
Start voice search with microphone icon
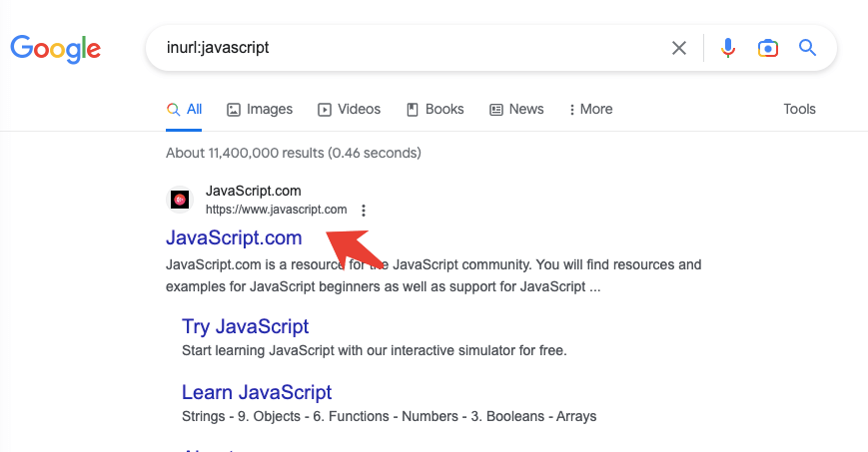[x=728, y=48]
